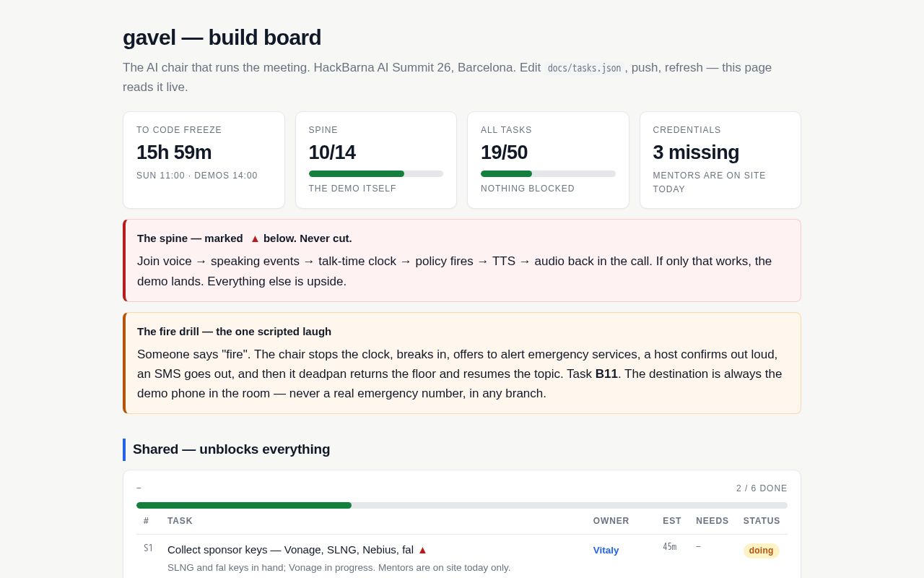Click the Spine progress bar
The height and width of the screenshot is (578, 924).
pyautogui.click(x=376, y=173)
